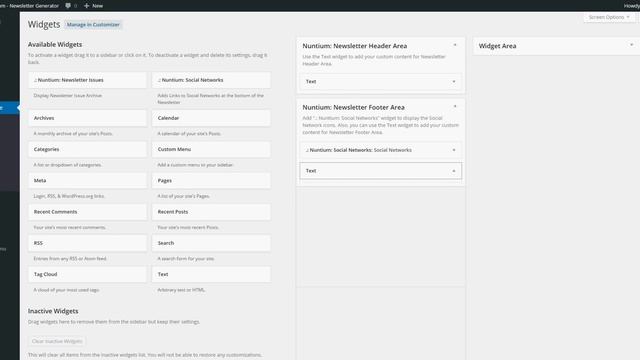
Task: Select the Custom Menu widget
Action: click(211, 149)
